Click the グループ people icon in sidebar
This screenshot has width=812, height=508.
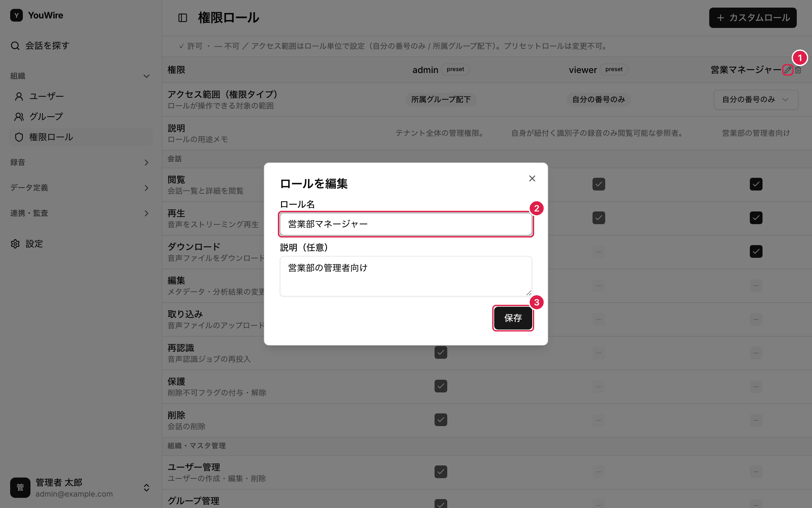pyautogui.click(x=19, y=117)
